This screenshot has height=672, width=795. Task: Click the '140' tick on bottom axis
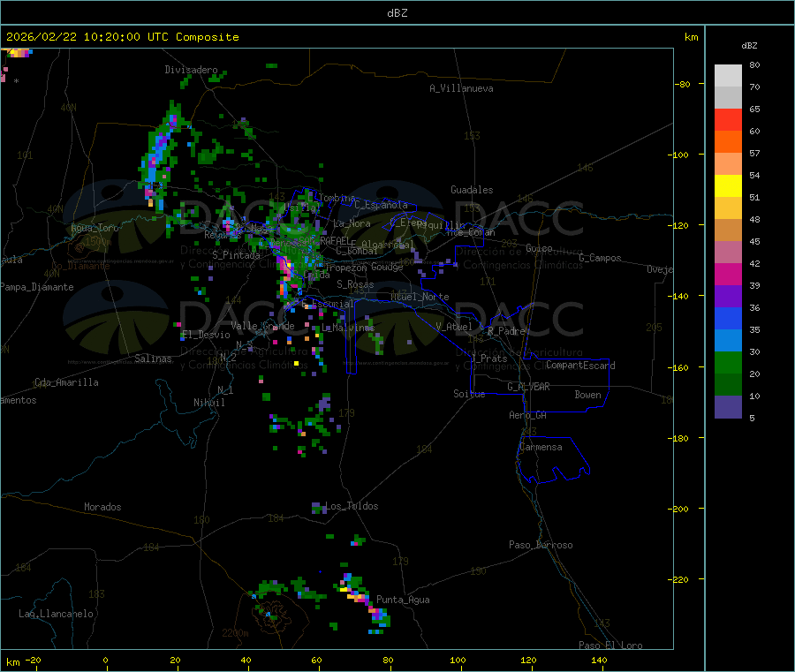599,660
